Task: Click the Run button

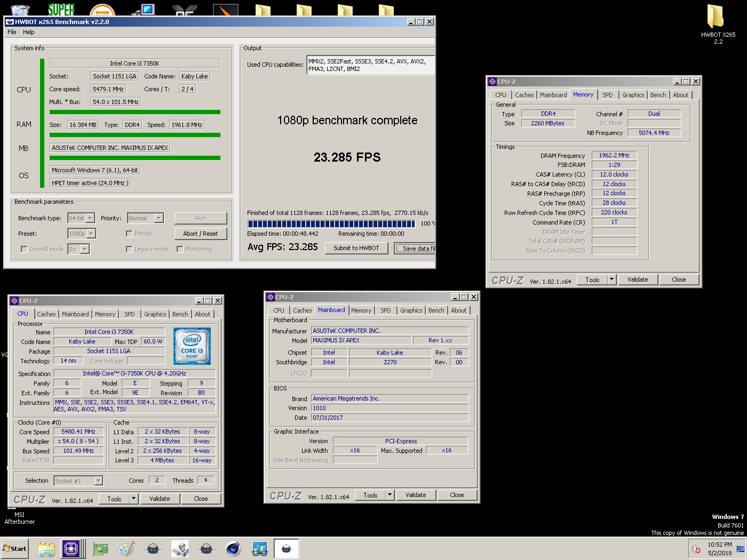Action: (x=201, y=218)
